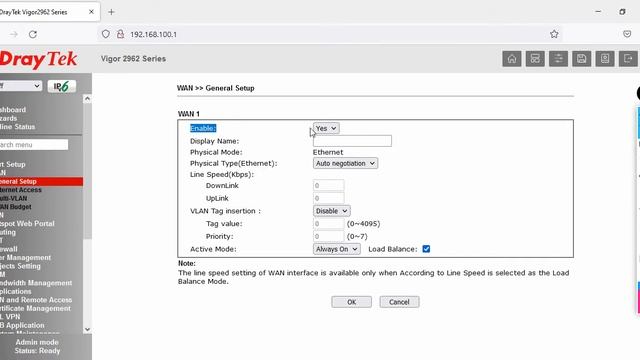This screenshot has height=360, width=640.
Task: Click the browser forward arrow
Action: [14, 34]
